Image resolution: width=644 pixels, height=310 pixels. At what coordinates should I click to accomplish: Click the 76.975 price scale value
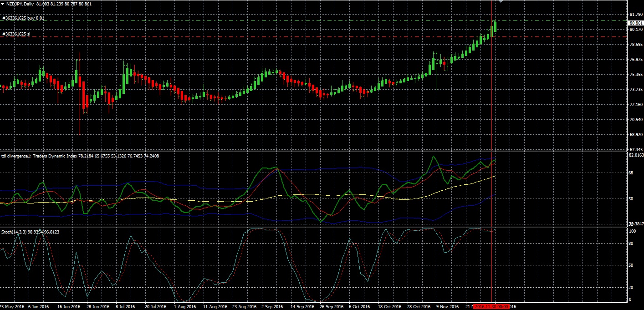[635, 60]
